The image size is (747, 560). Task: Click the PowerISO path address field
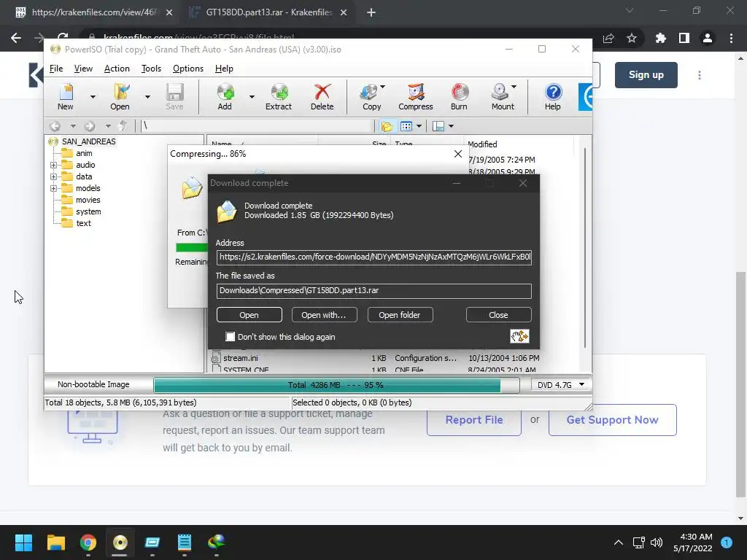click(258, 126)
